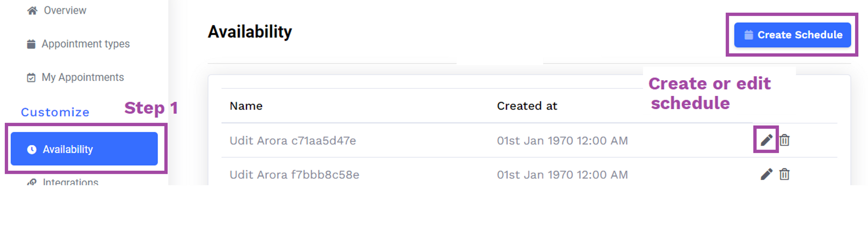Select the row Udit Arora c71aa5d47e
Viewport: 868px width, 228px height.
pyautogui.click(x=529, y=140)
